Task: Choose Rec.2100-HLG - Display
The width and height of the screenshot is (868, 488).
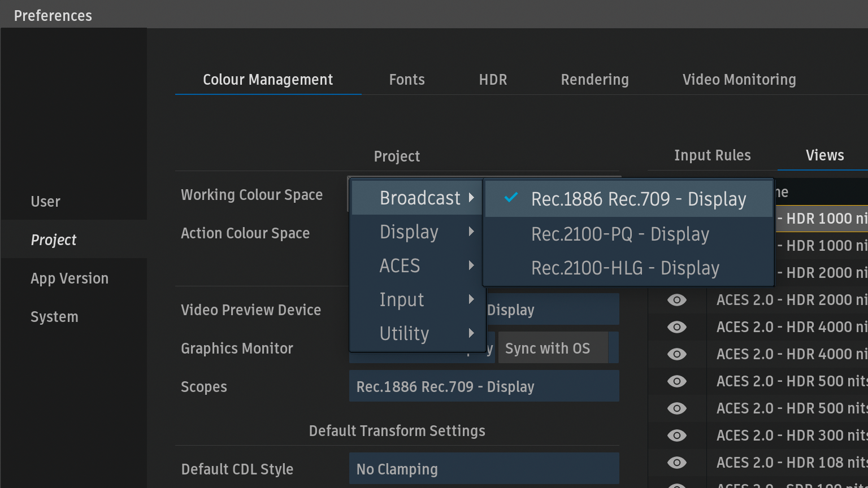Action: pyautogui.click(x=628, y=268)
